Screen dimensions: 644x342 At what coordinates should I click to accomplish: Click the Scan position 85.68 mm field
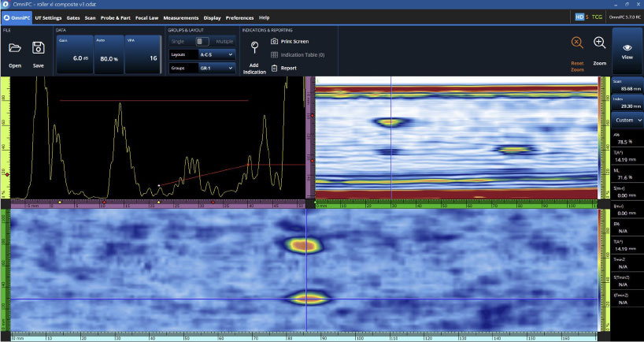pyautogui.click(x=627, y=86)
